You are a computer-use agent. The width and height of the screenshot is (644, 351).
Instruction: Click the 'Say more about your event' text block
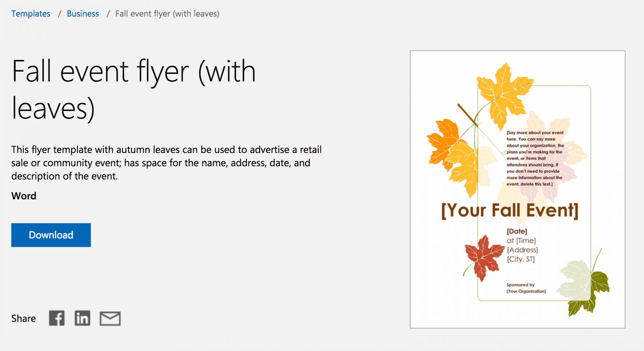tap(535, 158)
